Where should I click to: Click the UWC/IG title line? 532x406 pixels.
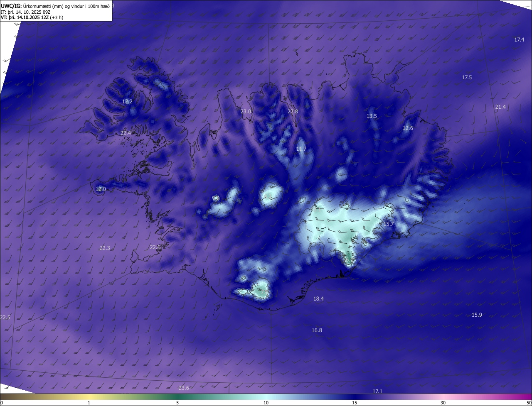pos(55,6)
